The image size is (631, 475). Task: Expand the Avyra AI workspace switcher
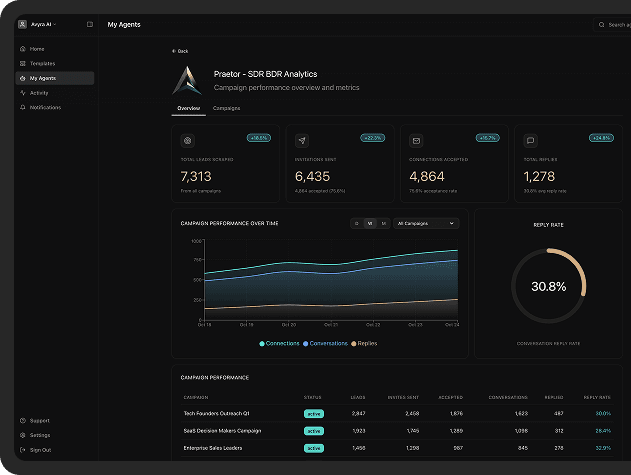click(x=40, y=24)
